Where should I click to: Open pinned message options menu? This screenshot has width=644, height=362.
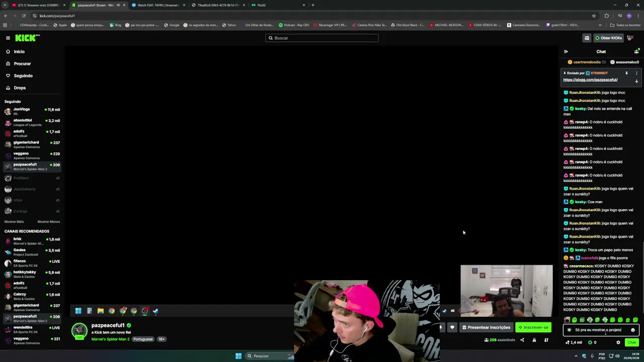click(x=636, y=73)
